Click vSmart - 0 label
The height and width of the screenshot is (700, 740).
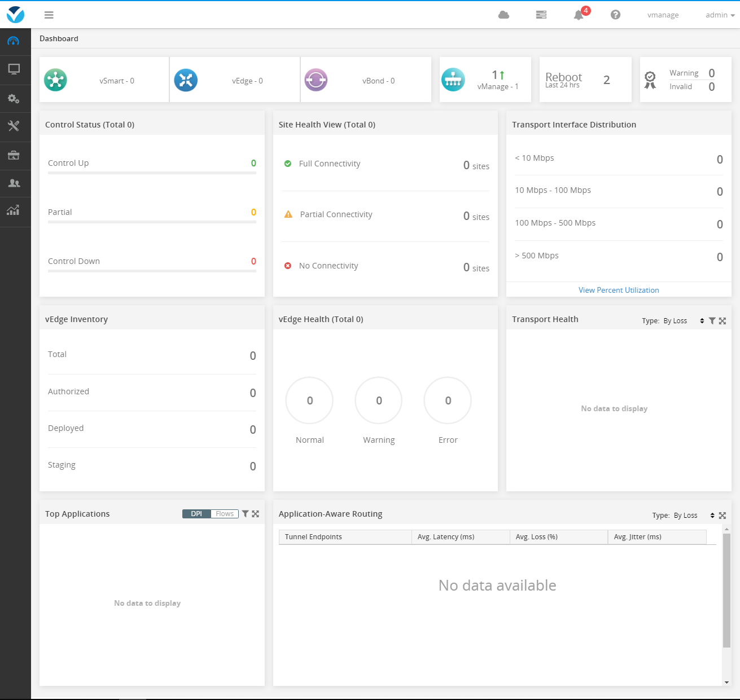117,81
